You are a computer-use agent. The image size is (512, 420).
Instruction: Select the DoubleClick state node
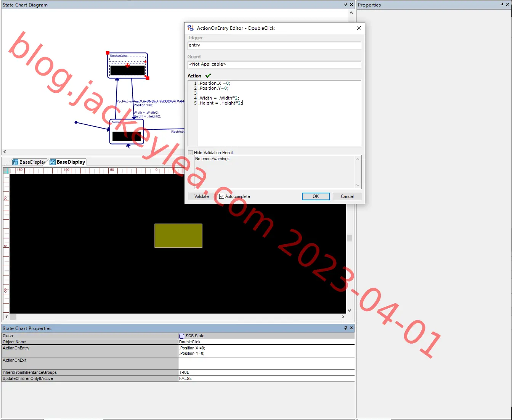(127, 66)
